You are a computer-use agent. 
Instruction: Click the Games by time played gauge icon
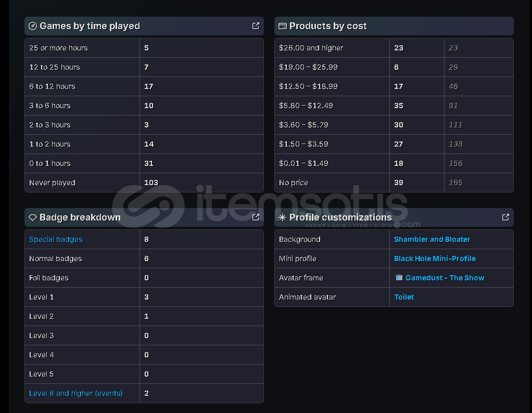tap(33, 26)
